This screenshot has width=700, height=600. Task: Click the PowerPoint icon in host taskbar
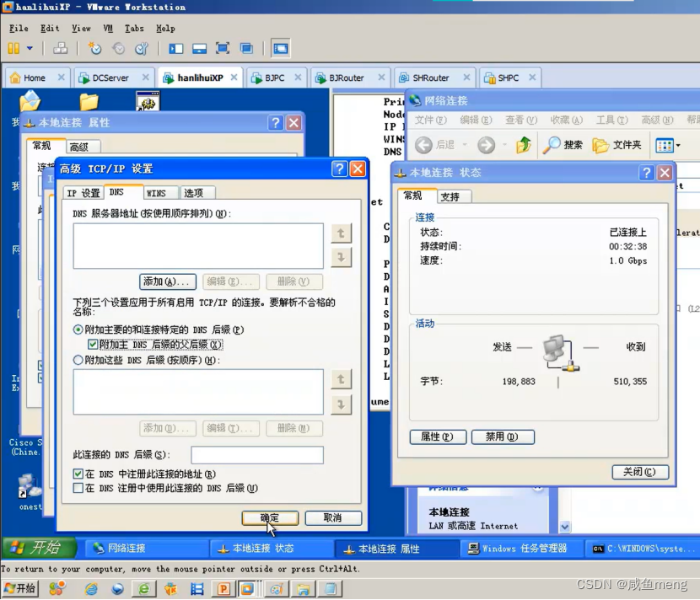[x=223, y=589]
